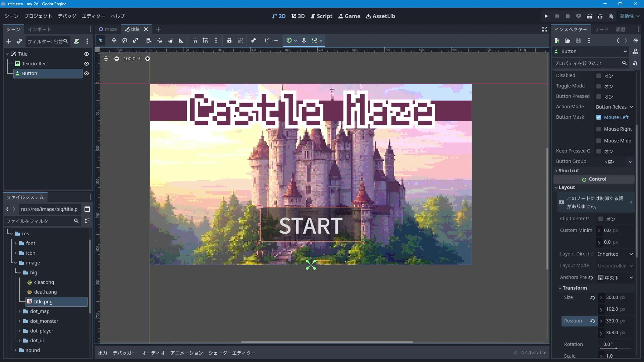
Task: Click the anchor preset toolbar icon
Action: pos(304,41)
